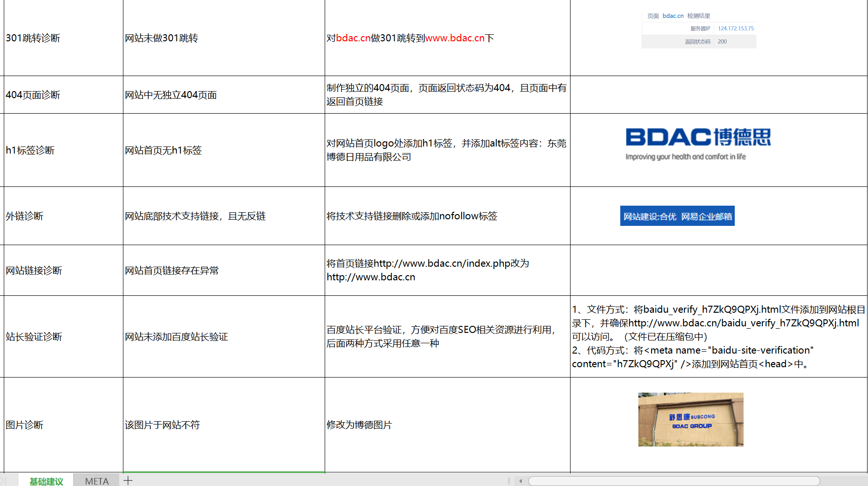Image resolution: width=868 pixels, height=486 pixels.
Task: Select the 舒思康 building sign photo
Action: [690, 419]
